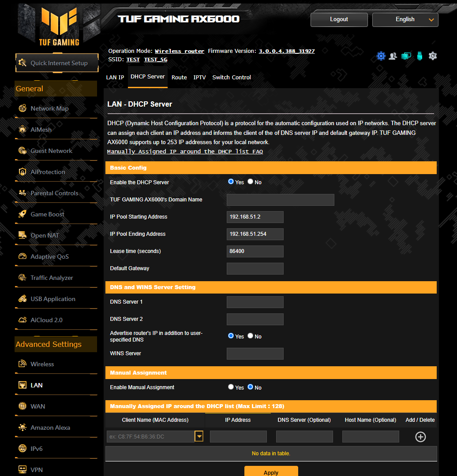This screenshot has height=476, width=457.
Task: Click the users status icon
Action: tap(393, 56)
